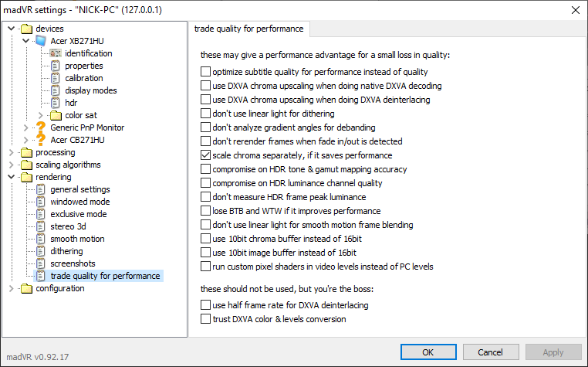588x367 pixels.
Task: Click the hdr settings page icon
Action: [x=56, y=103]
